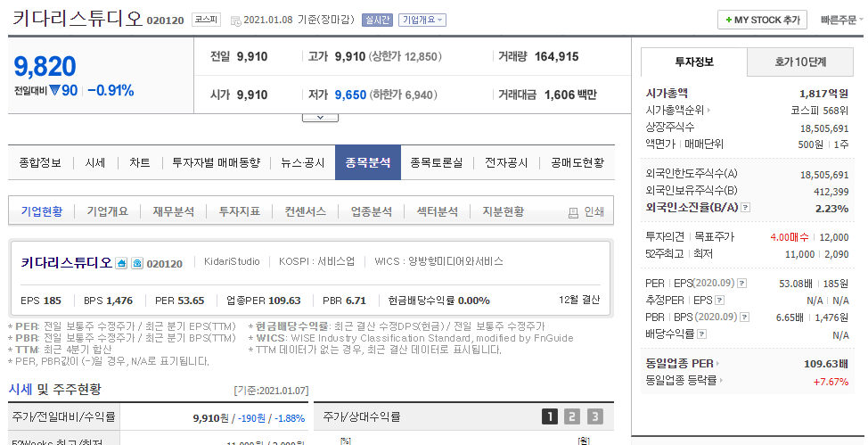Viewport: 868px width, 445px height.
Task: Open 차트 tab
Action: point(140,163)
